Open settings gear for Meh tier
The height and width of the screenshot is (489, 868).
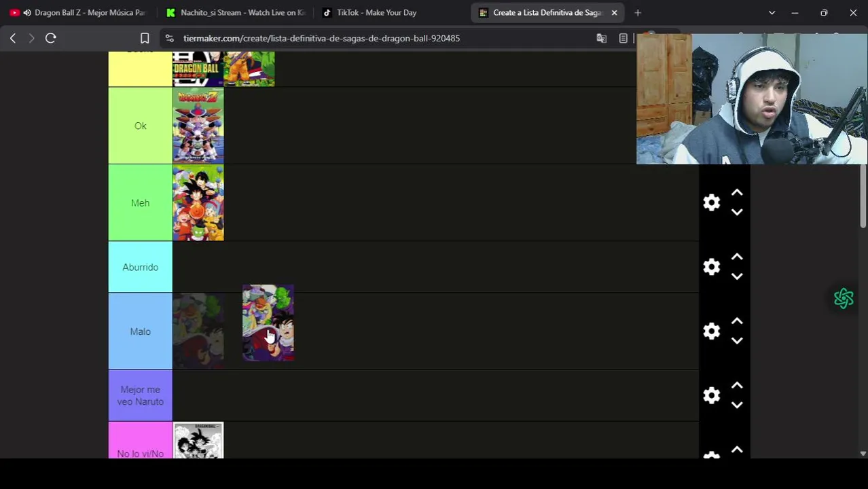711,202
